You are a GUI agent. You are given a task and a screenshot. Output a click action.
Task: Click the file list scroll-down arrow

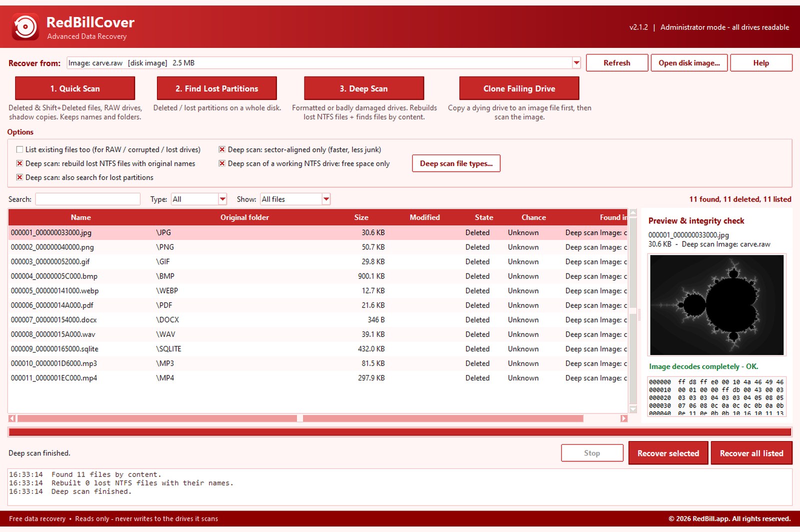click(x=633, y=409)
